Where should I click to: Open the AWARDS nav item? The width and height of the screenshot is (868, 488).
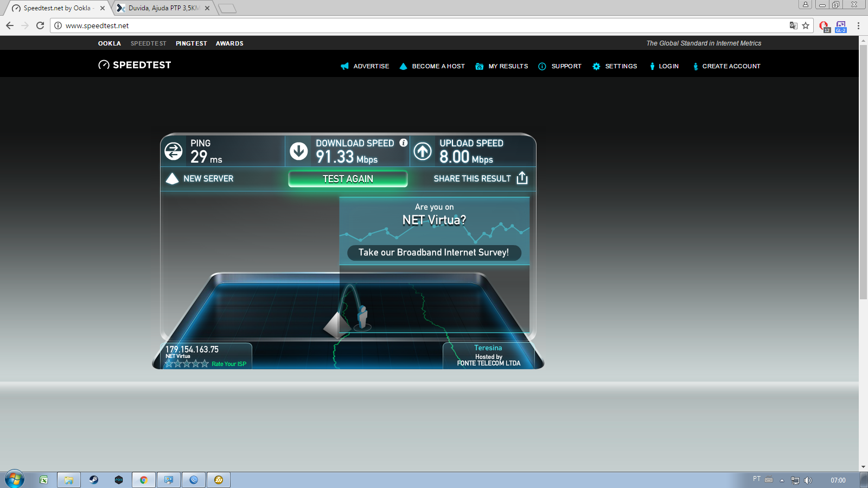(x=229, y=43)
